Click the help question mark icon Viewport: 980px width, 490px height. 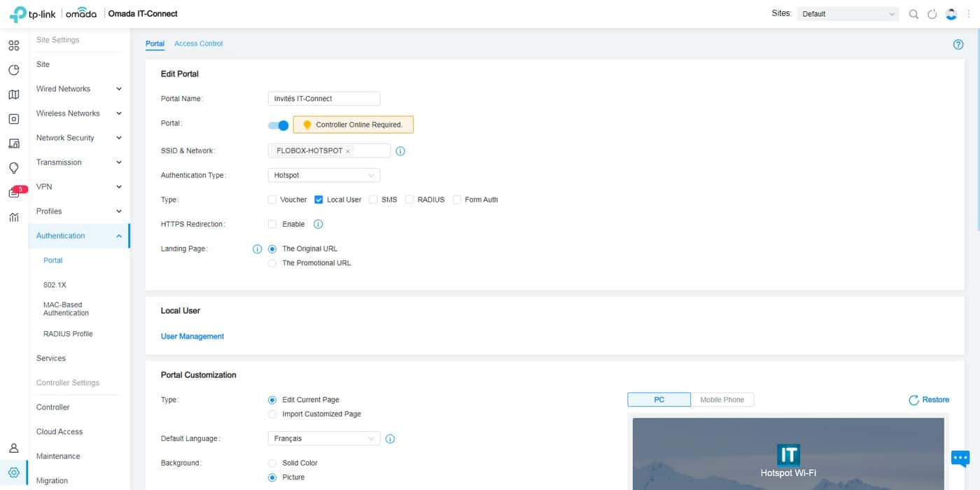coord(958,44)
